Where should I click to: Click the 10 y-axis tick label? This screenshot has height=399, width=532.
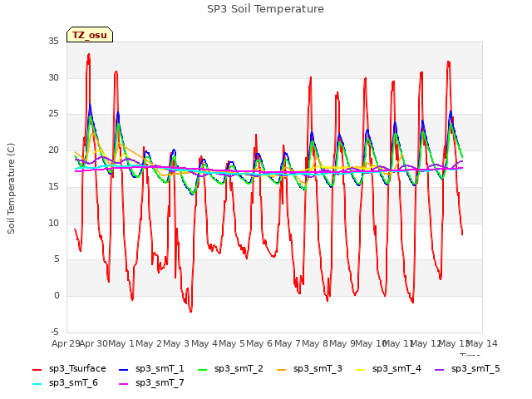(x=53, y=223)
